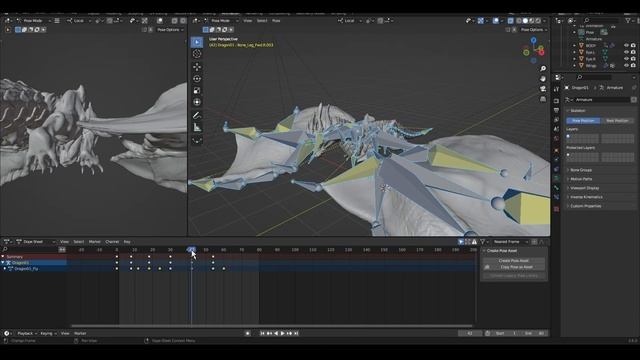Open the outliner filter funnel icon
Viewport: 640px width, 360px height.
627,20
